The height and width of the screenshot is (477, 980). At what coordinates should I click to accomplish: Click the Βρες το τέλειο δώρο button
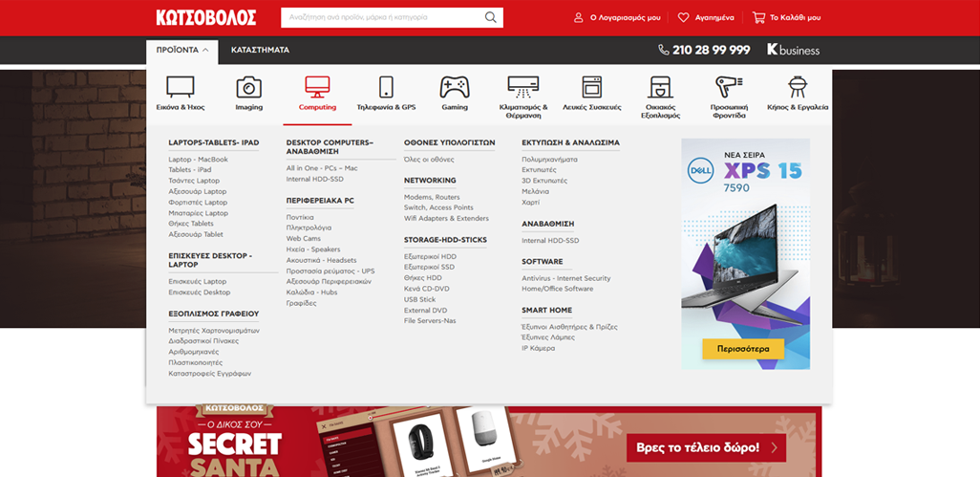coord(706,446)
